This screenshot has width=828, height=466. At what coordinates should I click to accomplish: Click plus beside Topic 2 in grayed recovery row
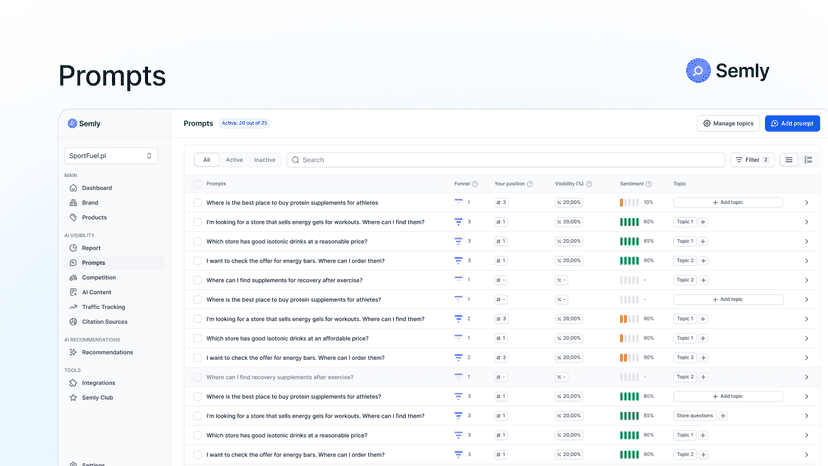703,377
